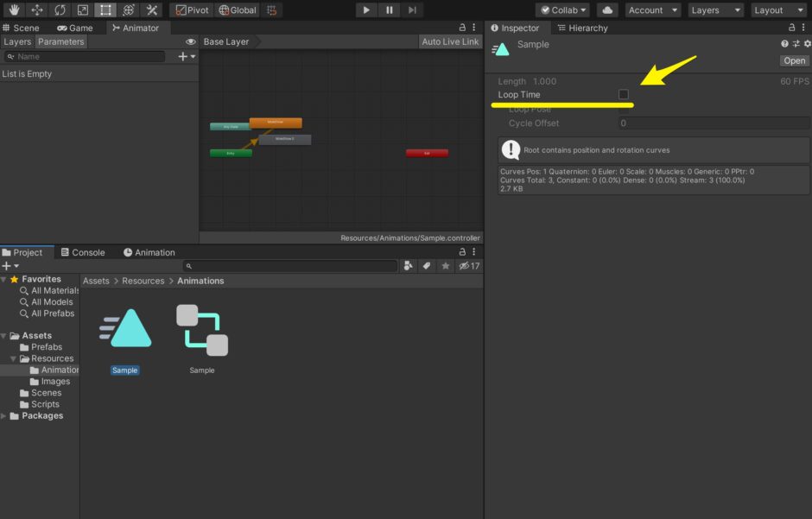The height and width of the screenshot is (519, 812).
Task: Toggle Pivot mode in the toolbar
Action: 192,9
